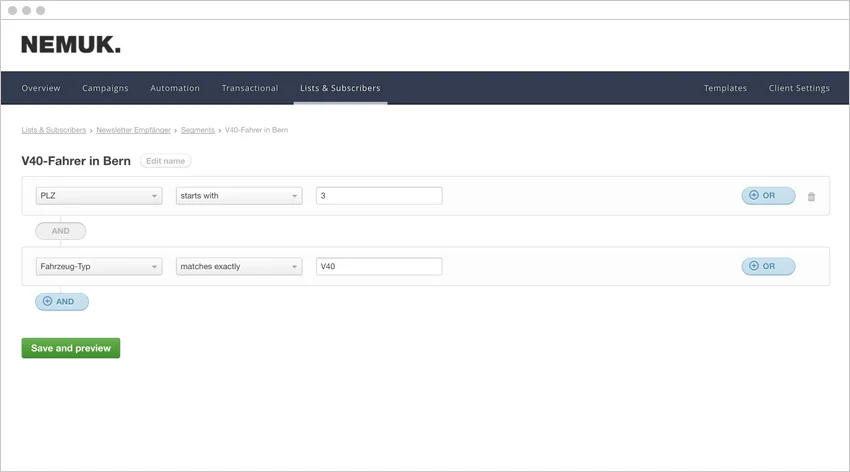Add a new AND condition with the blue button
850x472 pixels.
tap(62, 301)
